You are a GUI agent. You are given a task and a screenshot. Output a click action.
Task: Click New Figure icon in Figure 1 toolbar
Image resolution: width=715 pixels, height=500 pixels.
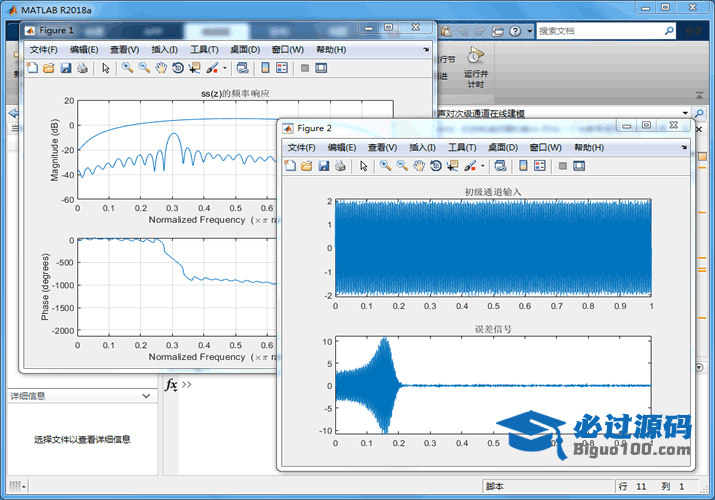coord(32,68)
